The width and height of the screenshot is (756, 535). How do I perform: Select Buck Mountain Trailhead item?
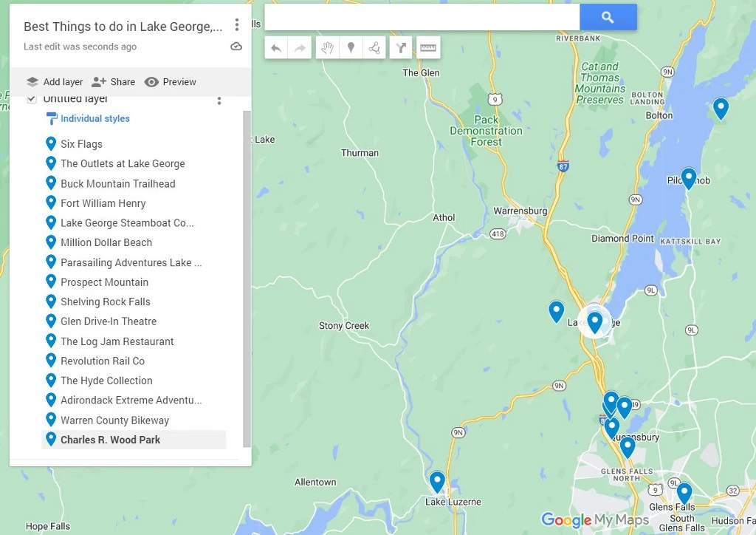coord(134,183)
